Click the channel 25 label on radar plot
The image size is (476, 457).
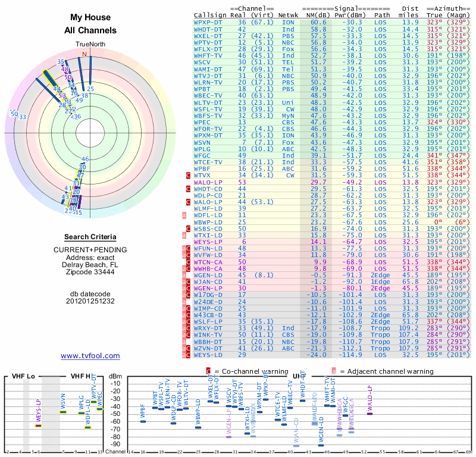90,89
